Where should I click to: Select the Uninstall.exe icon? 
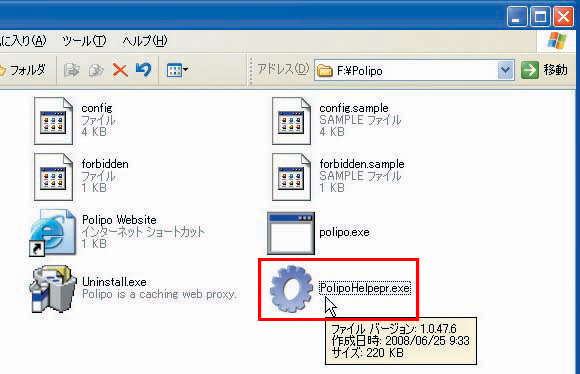53,289
